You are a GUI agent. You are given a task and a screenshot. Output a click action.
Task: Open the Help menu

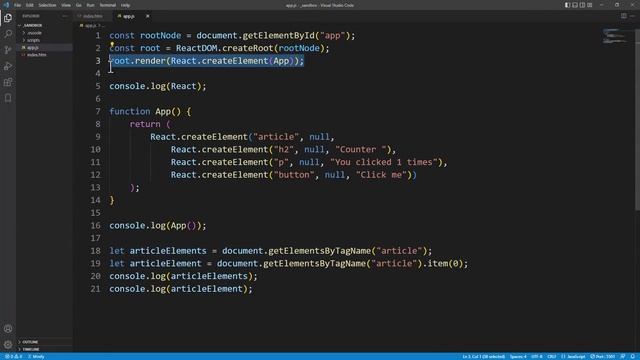point(125,5)
